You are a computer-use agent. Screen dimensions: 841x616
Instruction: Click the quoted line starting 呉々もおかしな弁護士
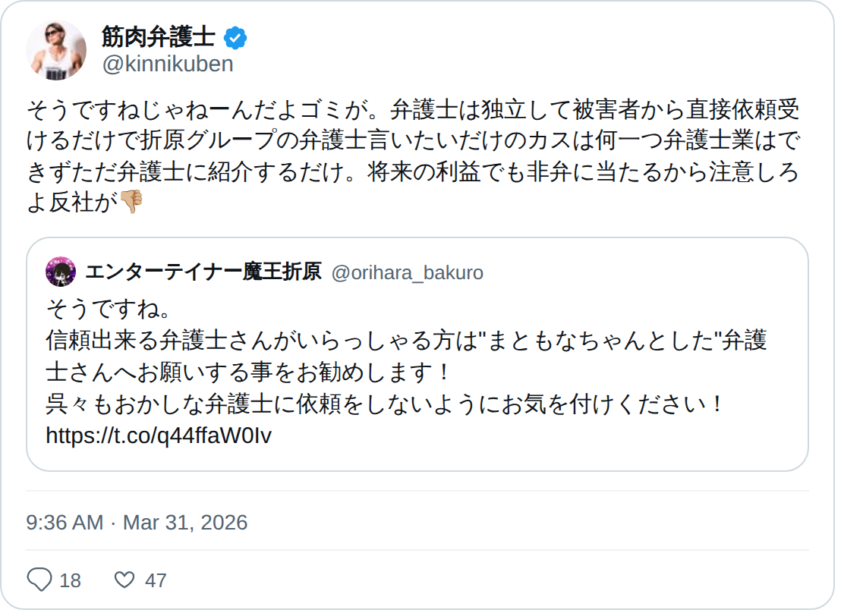pos(385,404)
